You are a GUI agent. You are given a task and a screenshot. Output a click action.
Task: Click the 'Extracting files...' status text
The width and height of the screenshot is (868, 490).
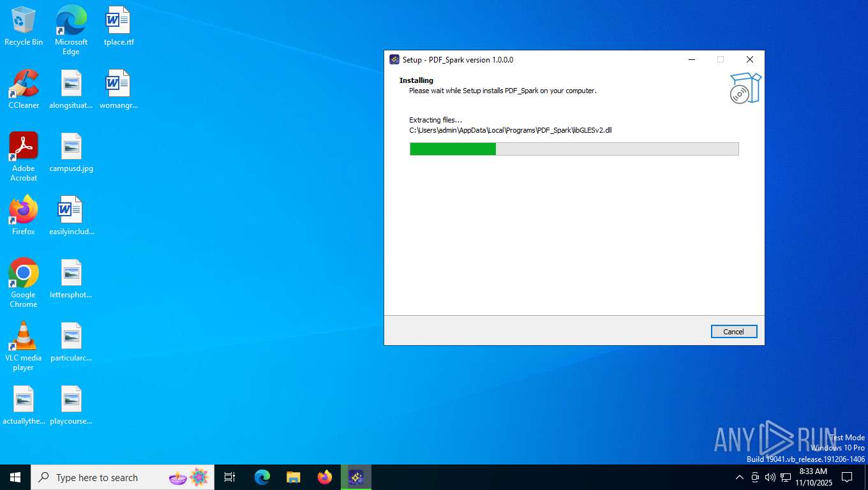(x=435, y=120)
